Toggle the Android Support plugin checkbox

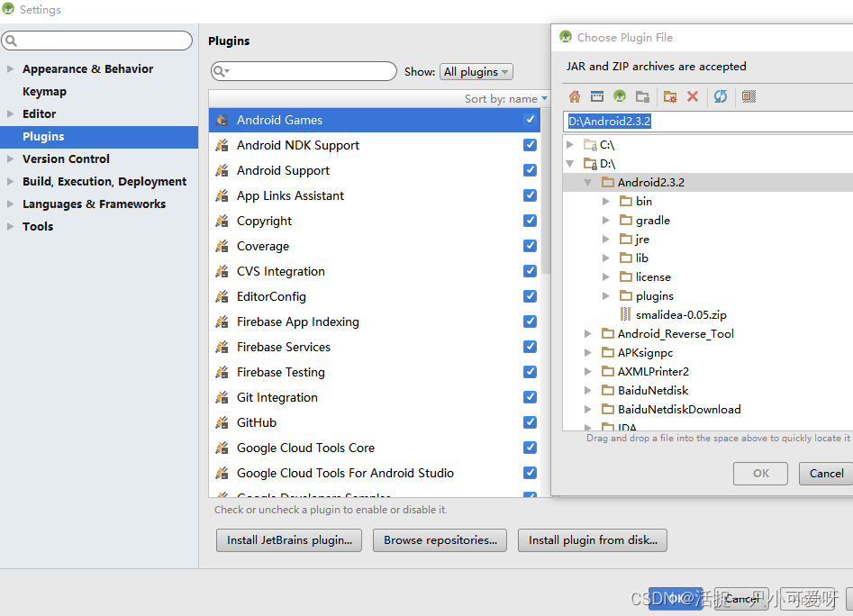click(530, 170)
